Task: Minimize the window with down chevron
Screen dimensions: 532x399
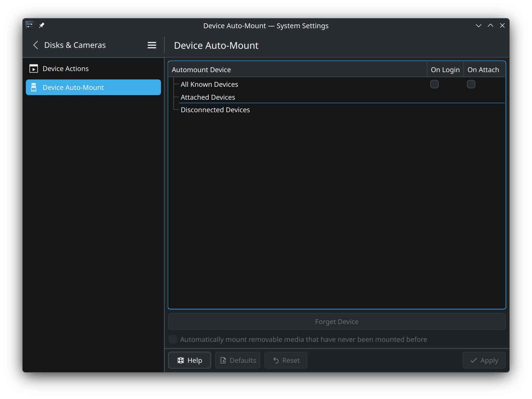Action: coord(478,25)
